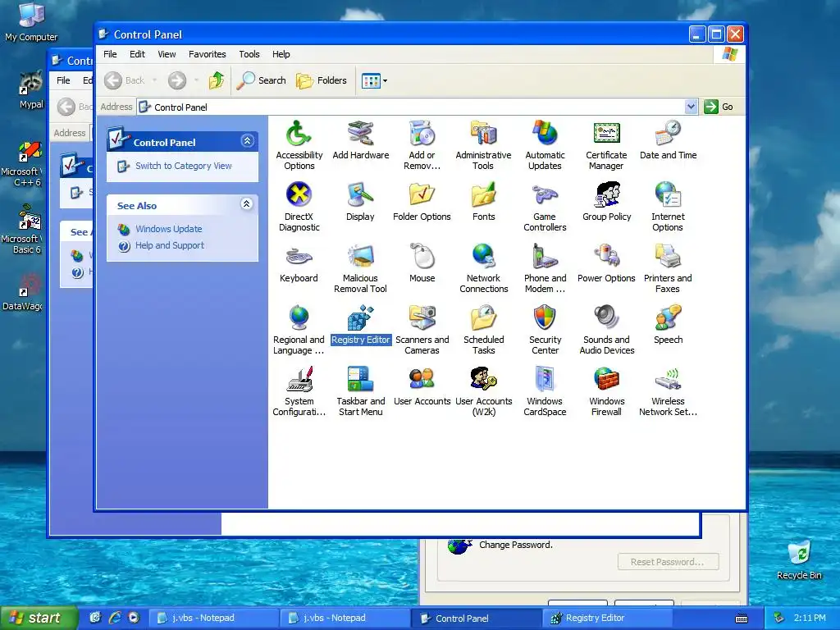This screenshot has width=840, height=630.
Task: Open Windows Firewall icon
Action: pos(606,391)
